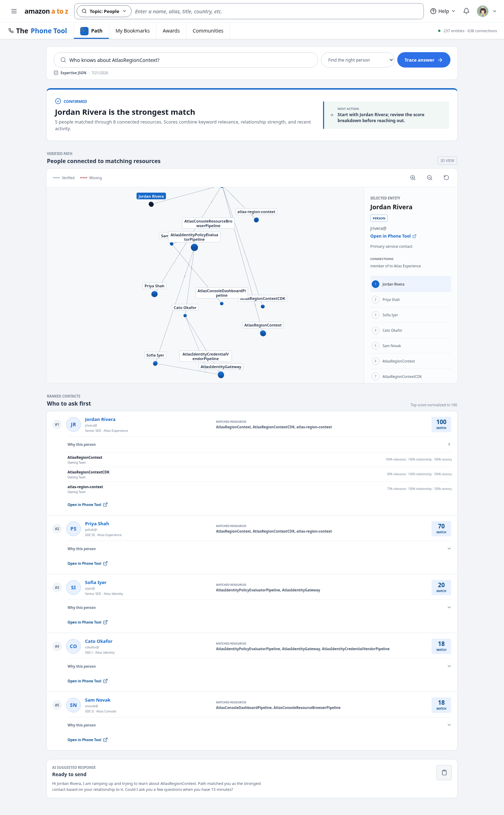Switch to the Path tab
This screenshot has width=504, height=815.
(x=91, y=31)
